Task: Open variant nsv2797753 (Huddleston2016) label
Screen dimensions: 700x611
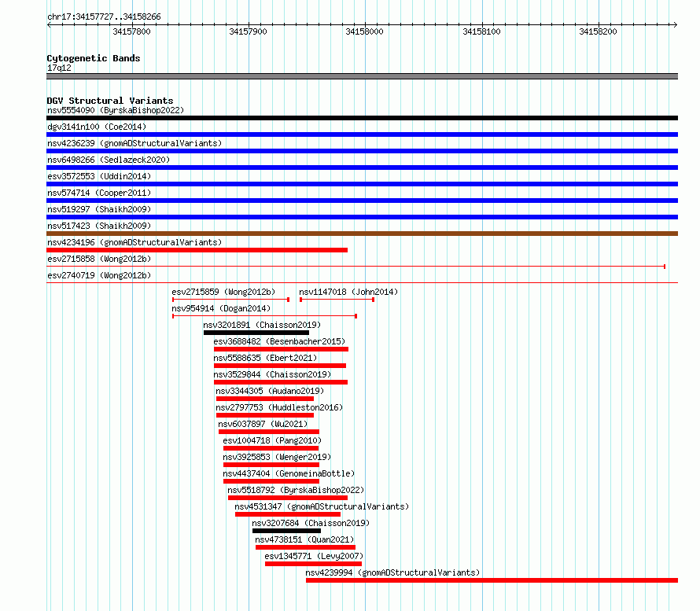Action: click(x=279, y=407)
